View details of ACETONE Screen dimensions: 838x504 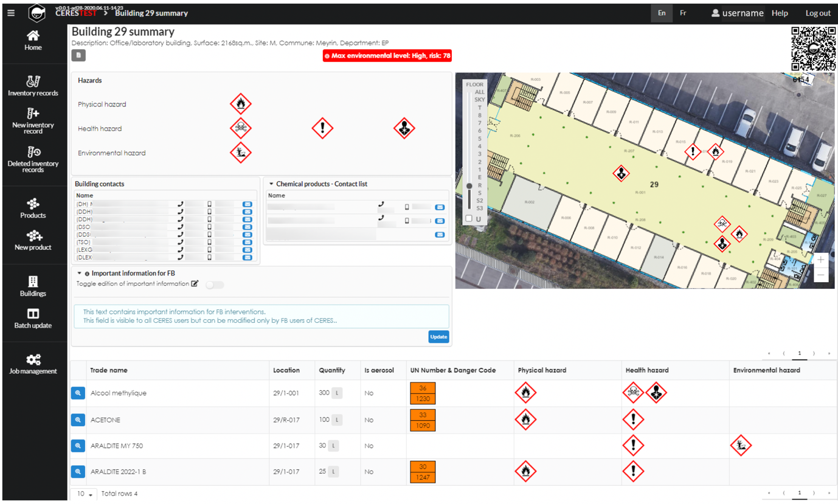(78, 419)
